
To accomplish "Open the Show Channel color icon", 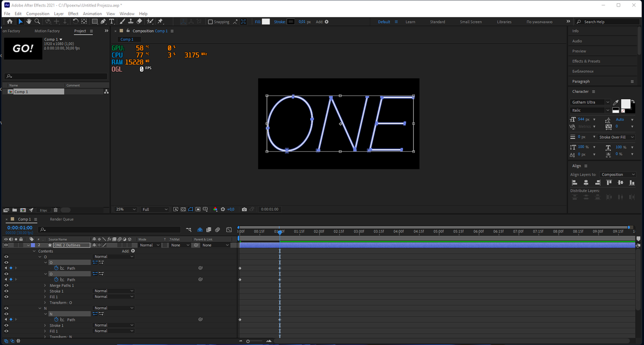I will coord(216,209).
